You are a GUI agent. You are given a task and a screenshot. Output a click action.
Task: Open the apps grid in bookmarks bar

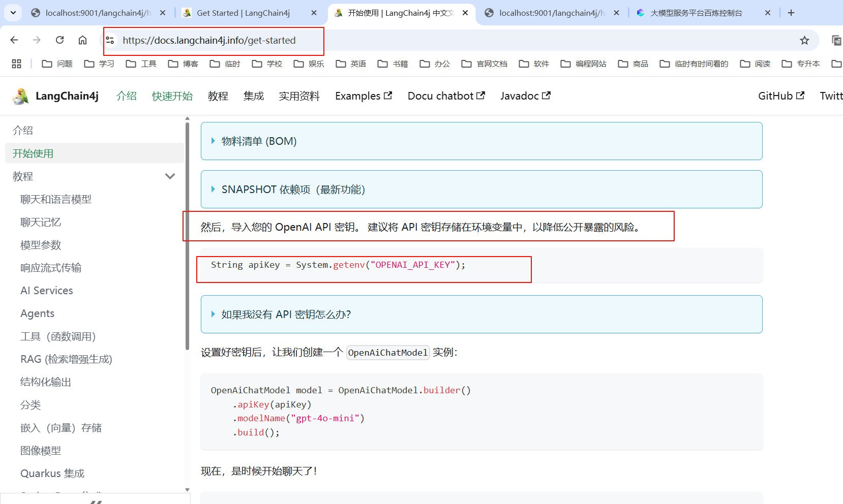coord(16,64)
